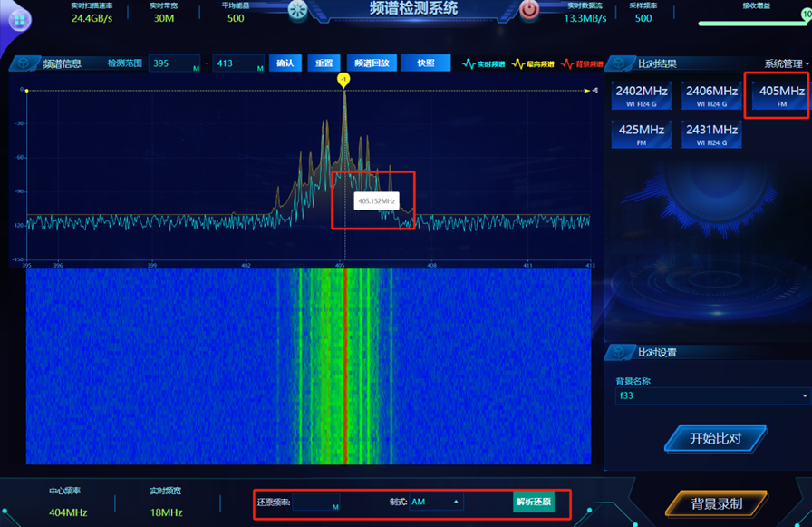Expand the 背景名称 dropdown showing f33
The width and height of the screenshot is (812, 527).
[x=712, y=395]
